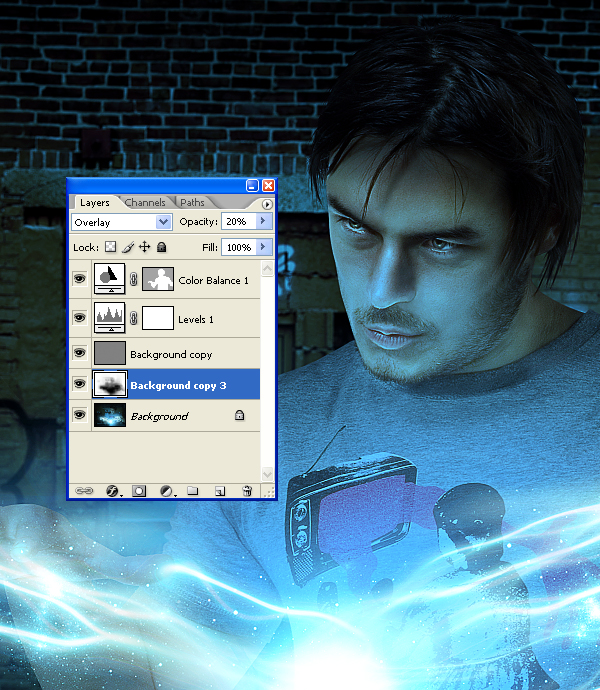This screenshot has height=690, width=600.
Task: Close the Layers palette window
Action: (x=268, y=185)
